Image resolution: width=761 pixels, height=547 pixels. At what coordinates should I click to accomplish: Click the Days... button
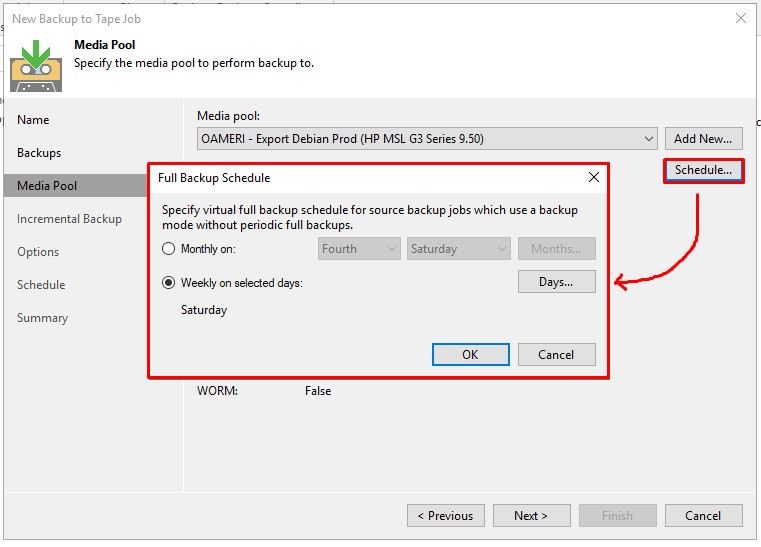point(556,282)
